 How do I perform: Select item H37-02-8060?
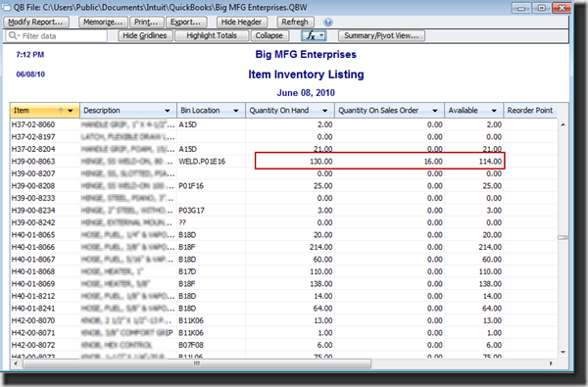point(33,124)
